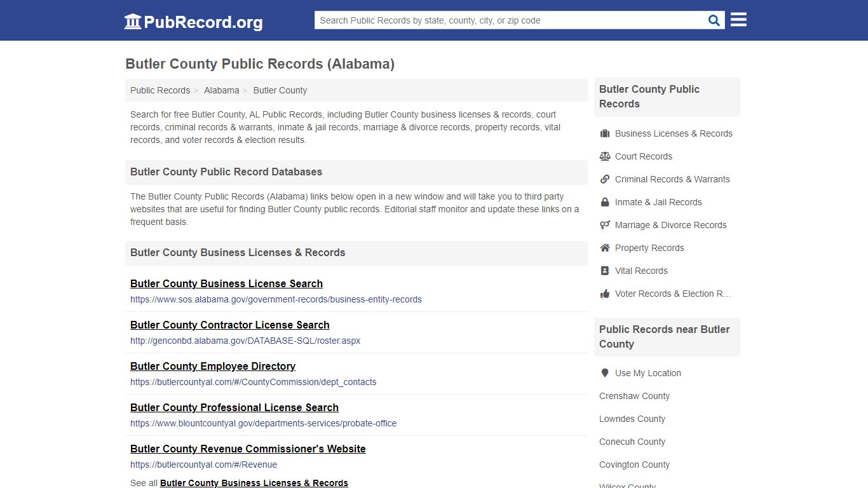Go to the Alabama breadcrumb link

pos(221,90)
